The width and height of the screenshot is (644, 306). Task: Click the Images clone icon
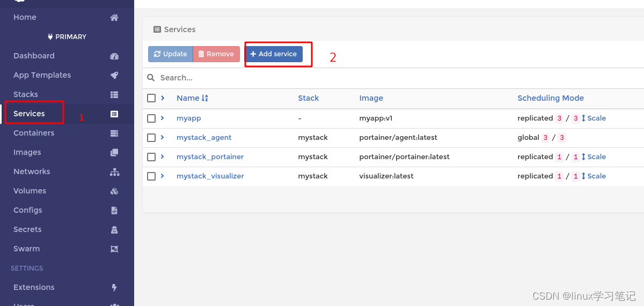(x=114, y=152)
